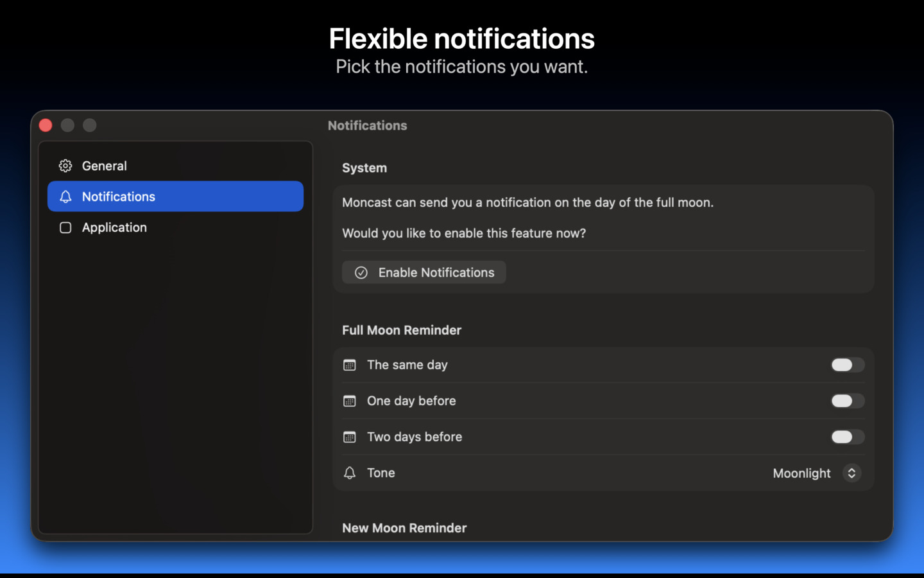This screenshot has width=924, height=578.
Task: Open the General settings section
Action: 104,166
